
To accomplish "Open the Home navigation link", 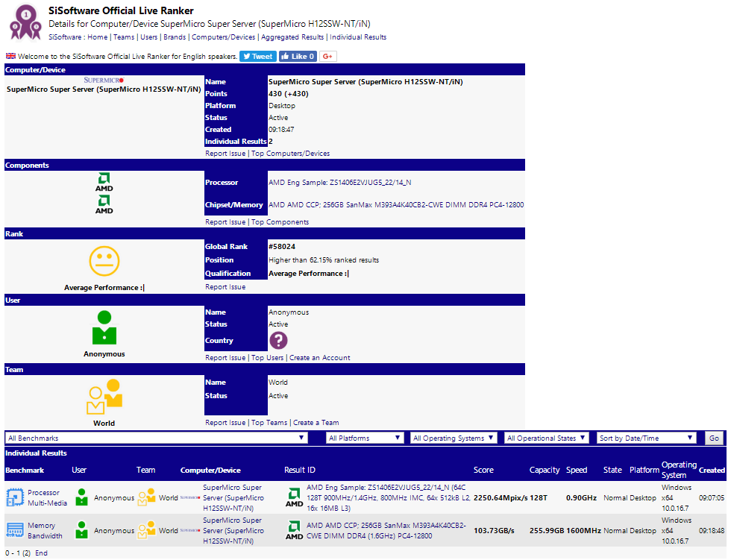I will pyautogui.click(x=98, y=37).
